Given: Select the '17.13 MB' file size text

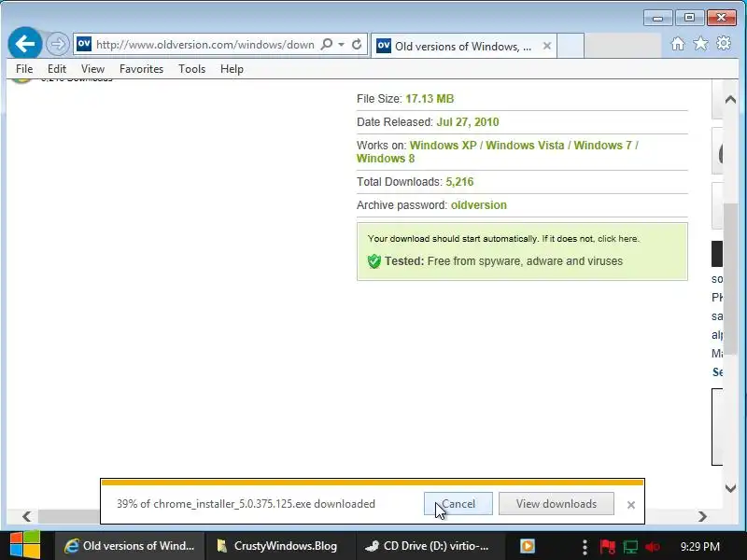Looking at the screenshot, I should (430, 99).
